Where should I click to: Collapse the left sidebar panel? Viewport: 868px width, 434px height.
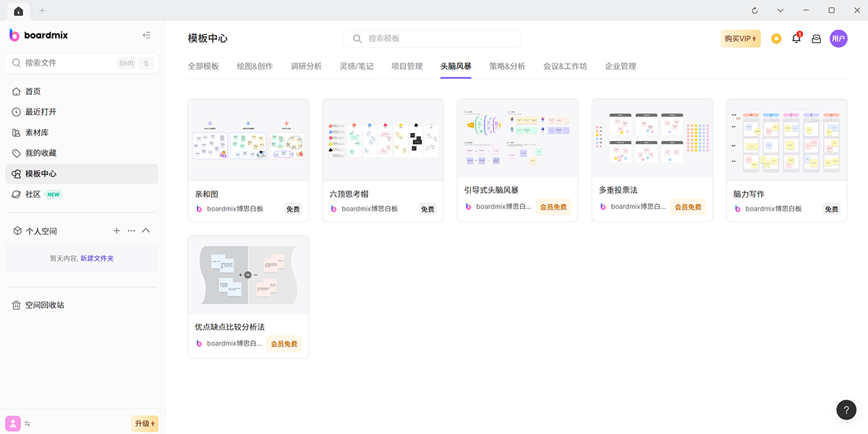(147, 35)
